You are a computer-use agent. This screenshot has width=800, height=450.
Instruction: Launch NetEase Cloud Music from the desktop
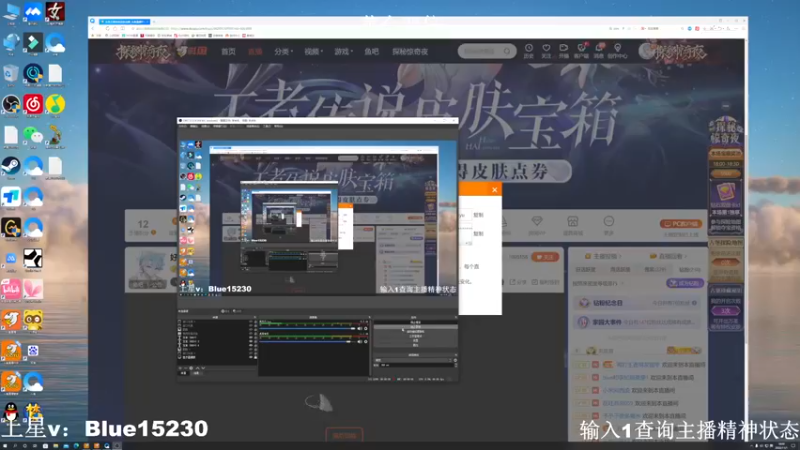pyautogui.click(x=33, y=104)
